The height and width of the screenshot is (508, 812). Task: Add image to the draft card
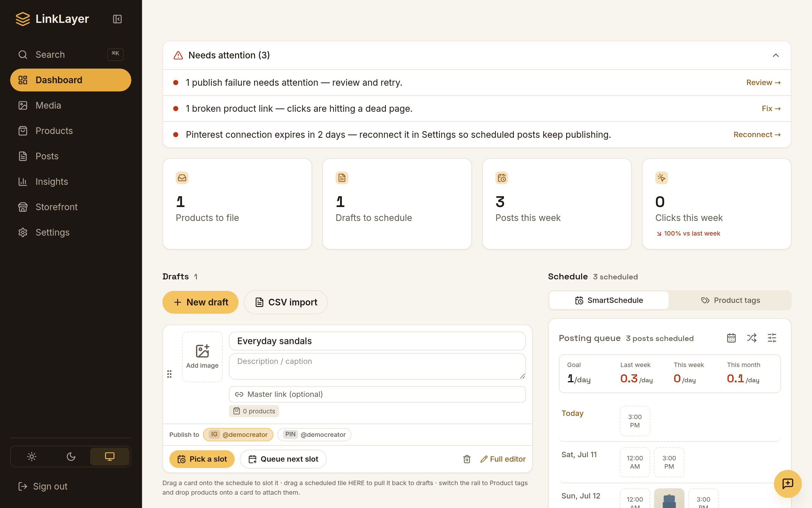point(202,357)
